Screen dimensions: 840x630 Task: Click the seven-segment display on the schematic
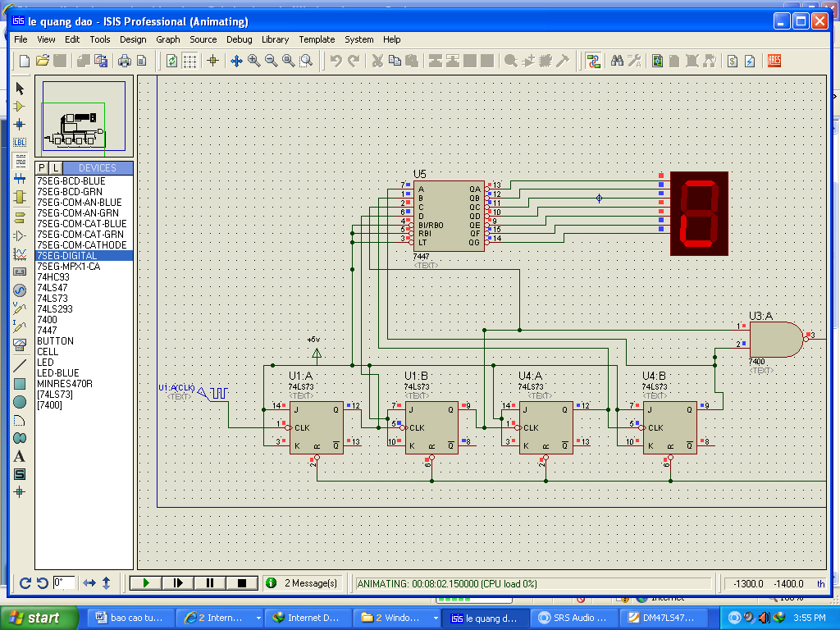[x=699, y=213]
